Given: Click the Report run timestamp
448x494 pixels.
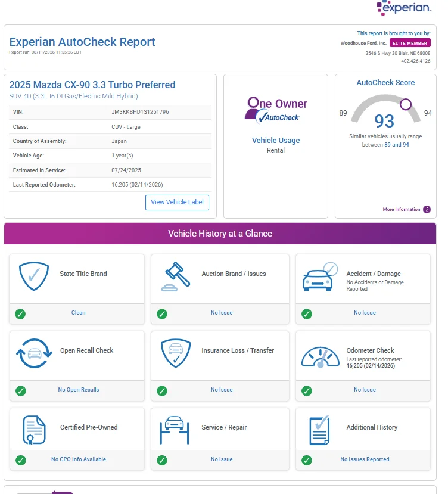Looking at the screenshot, I should (45, 52).
